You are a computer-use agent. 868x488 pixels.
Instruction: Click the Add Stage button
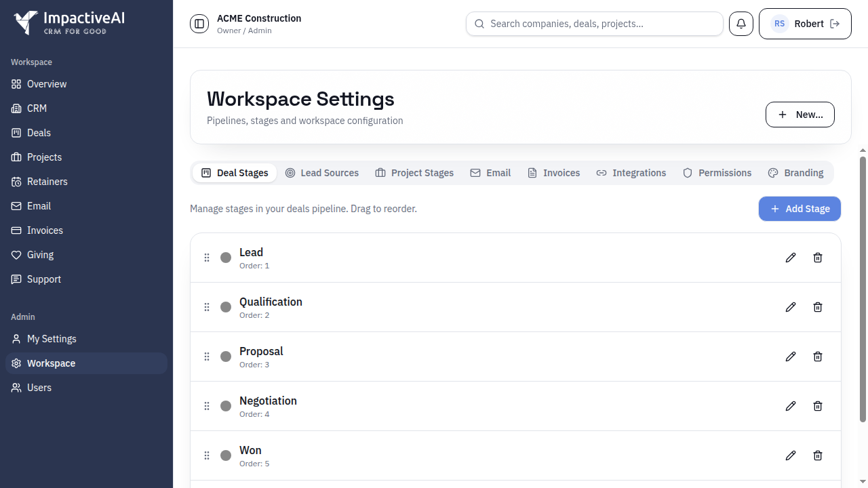(800, 209)
